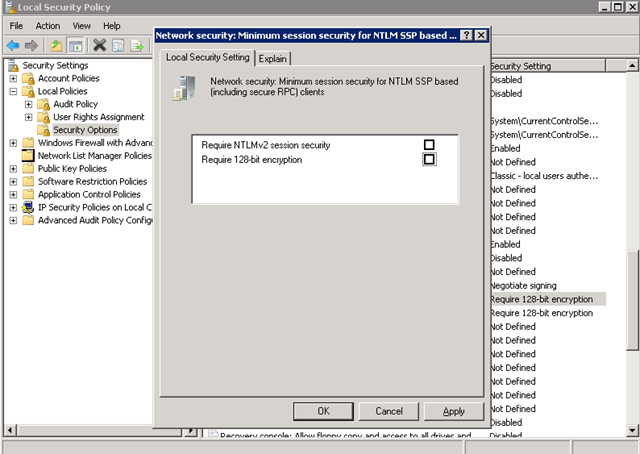The height and width of the screenshot is (454, 640).
Task: Click the Cancel button
Action: click(x=389, y=411)
